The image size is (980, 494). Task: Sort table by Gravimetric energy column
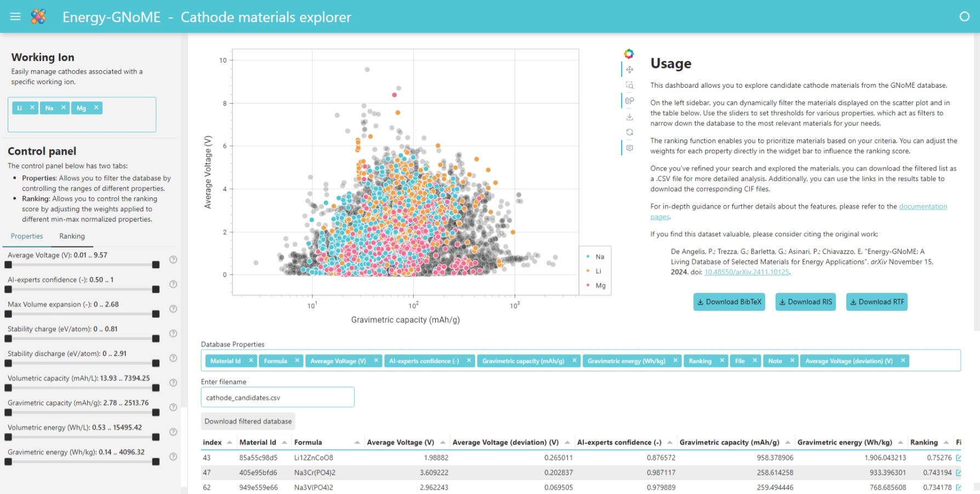point(851,442)
